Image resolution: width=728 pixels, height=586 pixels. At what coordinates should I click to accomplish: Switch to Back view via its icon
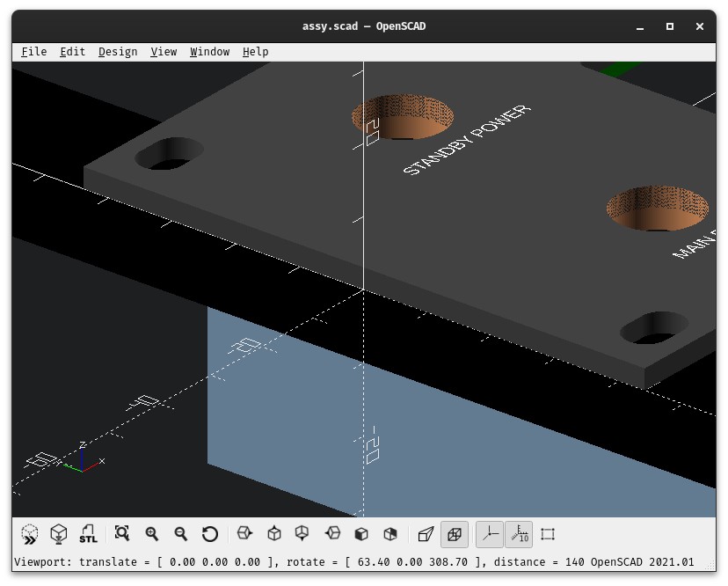tap(389, 534)
